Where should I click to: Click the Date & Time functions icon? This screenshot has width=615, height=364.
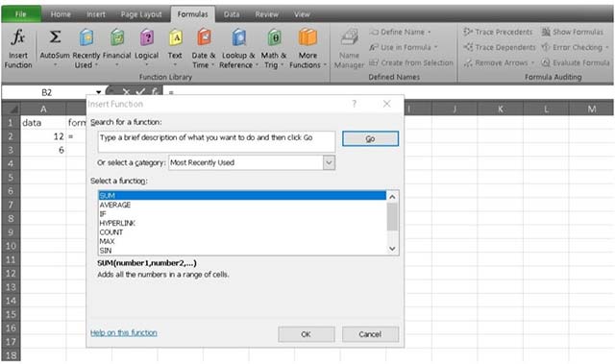tap(204, 37)
